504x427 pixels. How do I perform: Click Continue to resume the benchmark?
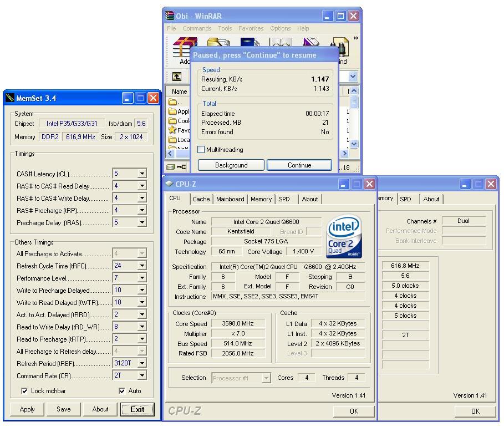pyautogui.click(x=299, y=165)
